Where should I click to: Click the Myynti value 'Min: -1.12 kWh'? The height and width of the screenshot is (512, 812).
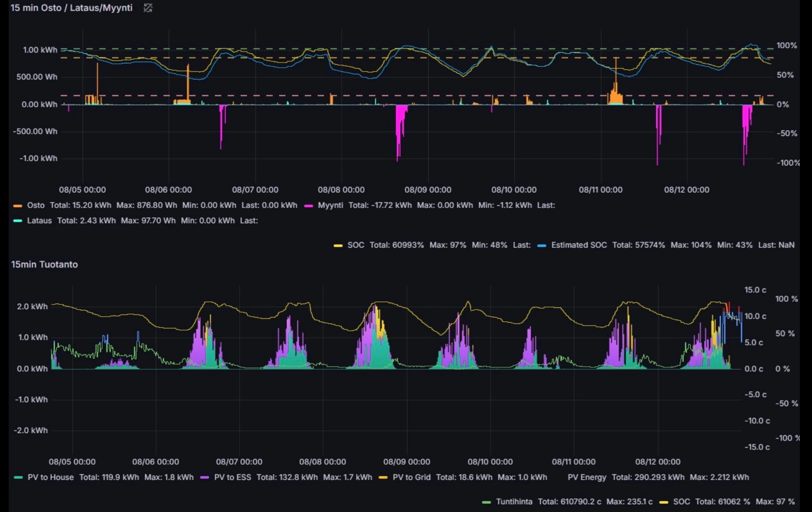[x=505, y=205]
